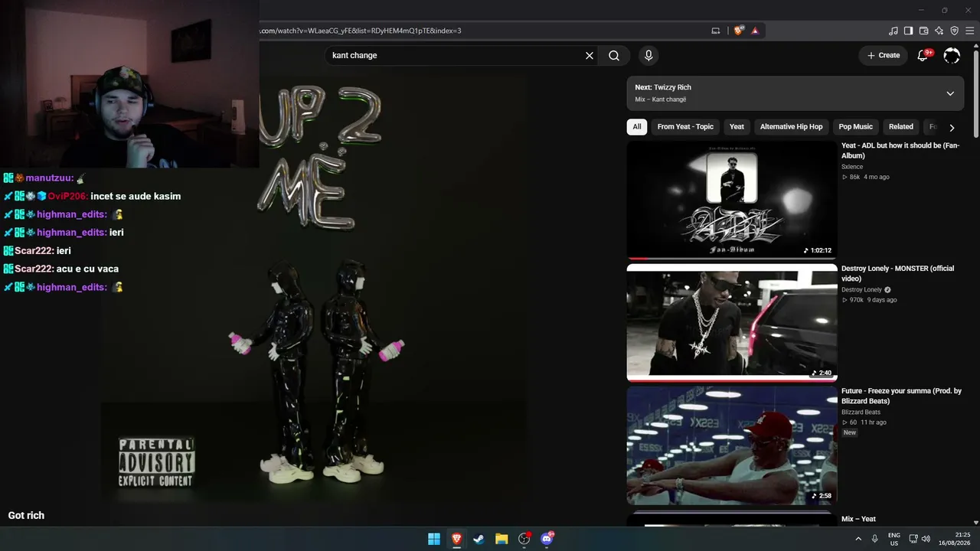Open the ENG US language switcher
The width and height of the screenshot is (980, 551).
(x=893, y=539)
